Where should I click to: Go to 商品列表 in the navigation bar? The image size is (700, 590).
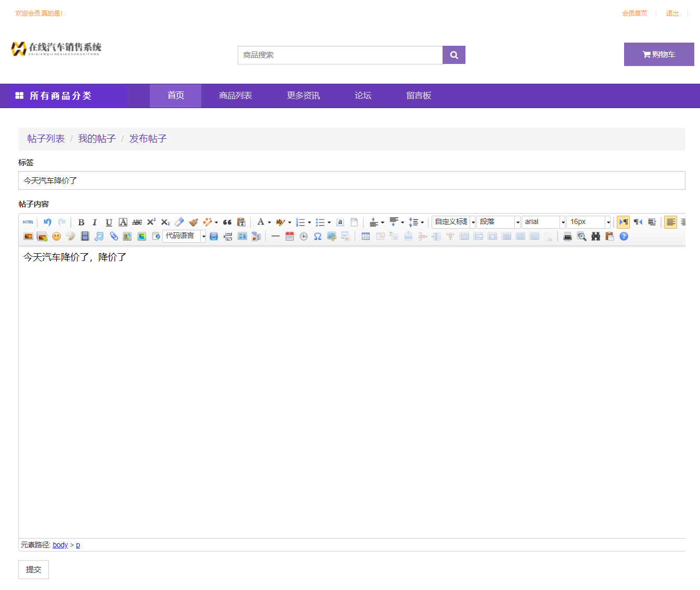(235, 96)
